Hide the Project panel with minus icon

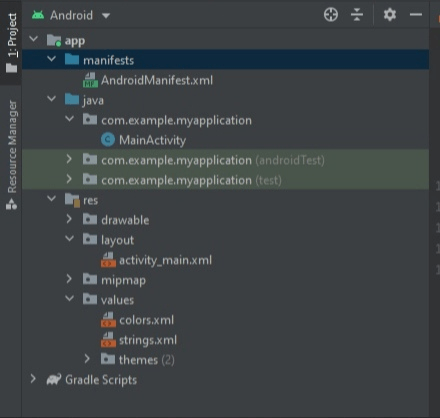416,15
